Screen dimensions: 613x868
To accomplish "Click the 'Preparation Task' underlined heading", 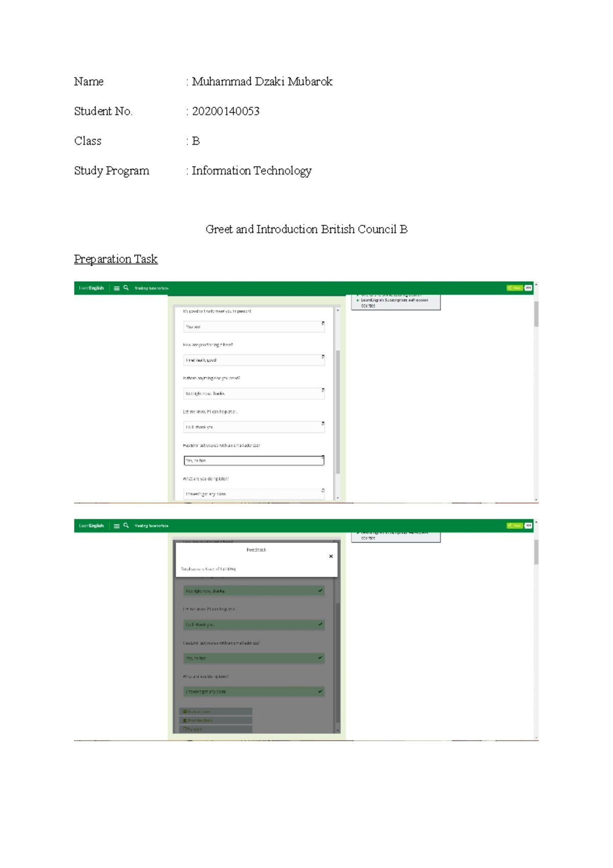I will tap(115, 259).
